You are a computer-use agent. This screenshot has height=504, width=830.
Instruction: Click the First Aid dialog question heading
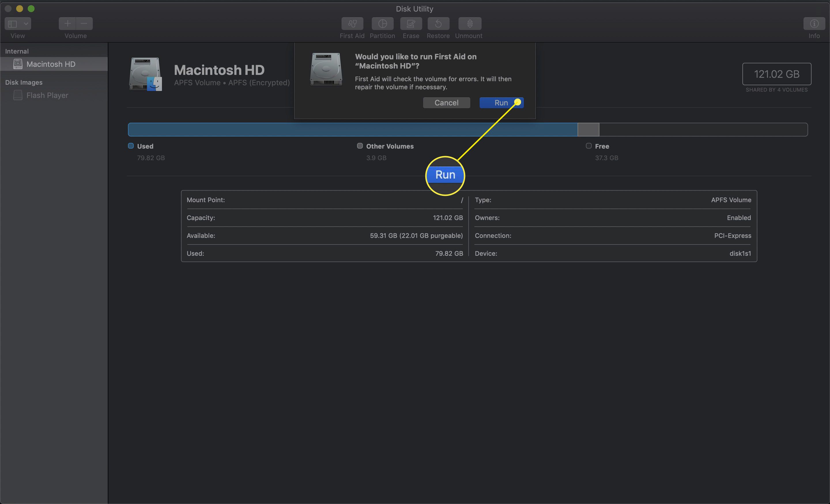tap(416, 61)
